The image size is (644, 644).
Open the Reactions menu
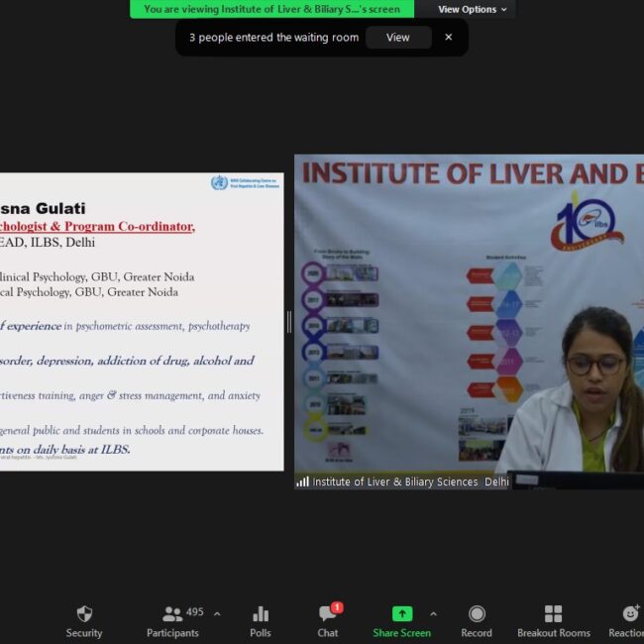[x=629, y=621]
